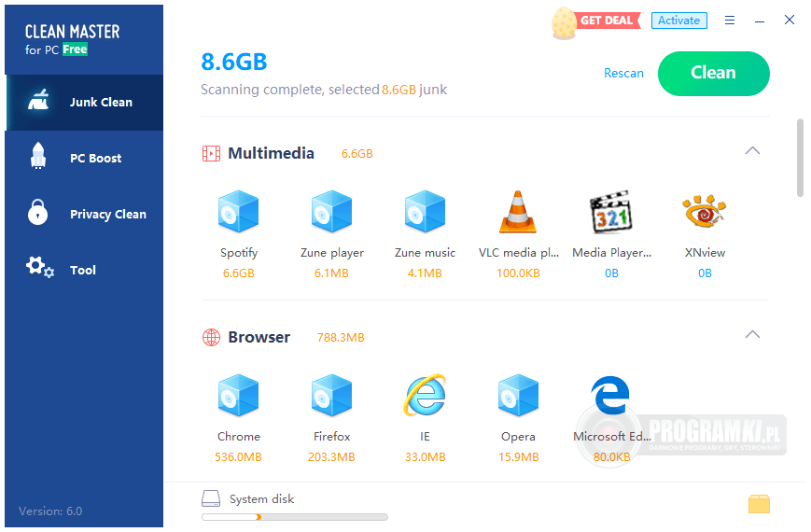Viewport: 811px width, 532px height.
Task: Click the Privacy Clean padlock icon
Action: [37, 212]
